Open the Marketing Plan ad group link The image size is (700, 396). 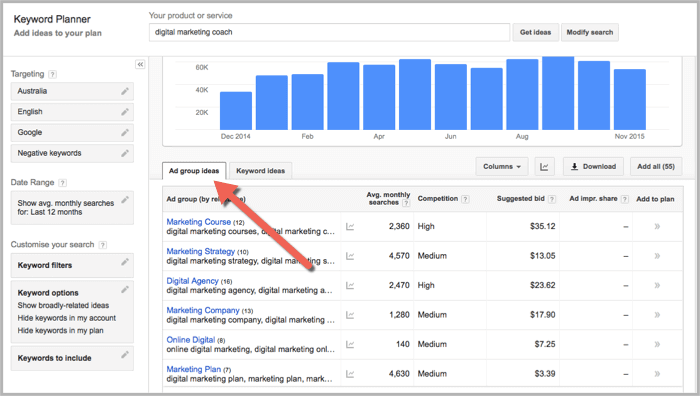[194, 369]
